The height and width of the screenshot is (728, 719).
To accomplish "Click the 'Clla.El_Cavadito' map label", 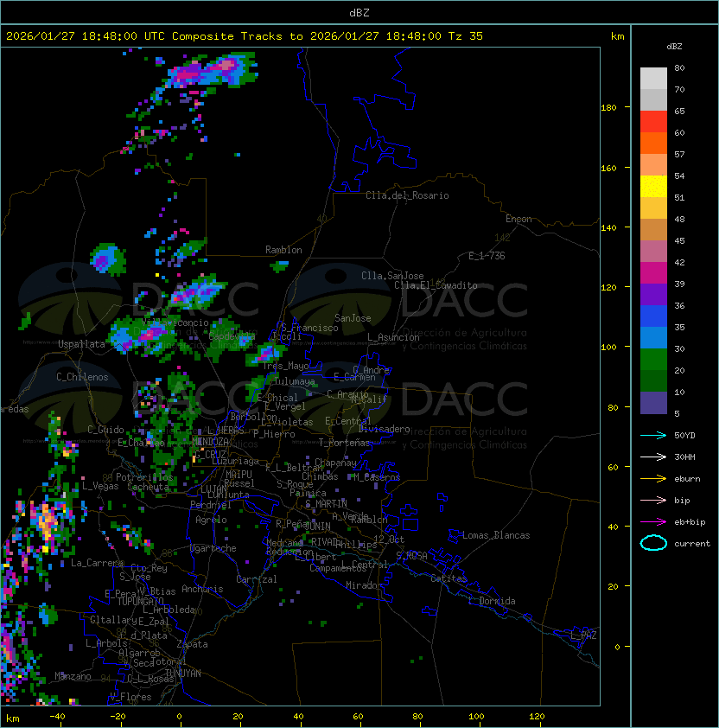I will click(436, 285).
